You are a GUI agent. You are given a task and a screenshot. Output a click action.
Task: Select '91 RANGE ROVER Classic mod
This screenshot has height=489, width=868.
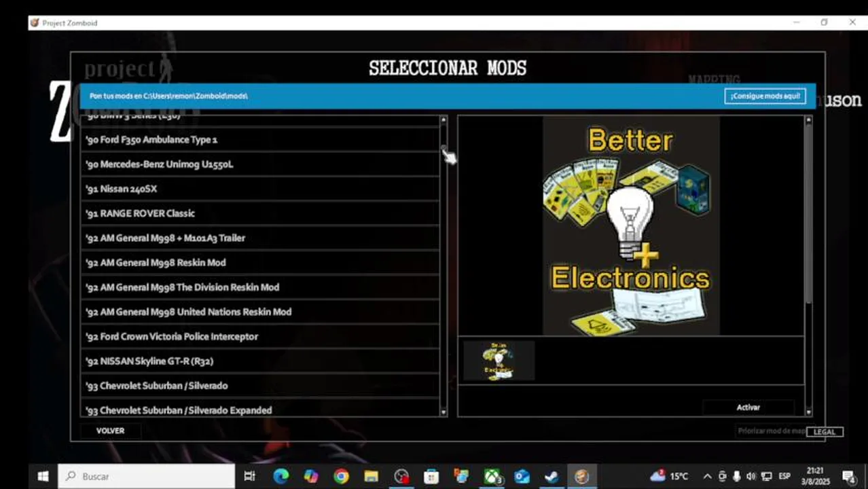[x=260, y=213]
